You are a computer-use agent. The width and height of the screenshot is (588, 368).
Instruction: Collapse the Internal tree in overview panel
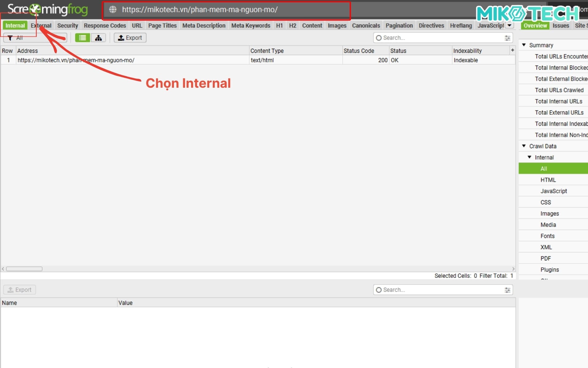[x=530, y=157]
